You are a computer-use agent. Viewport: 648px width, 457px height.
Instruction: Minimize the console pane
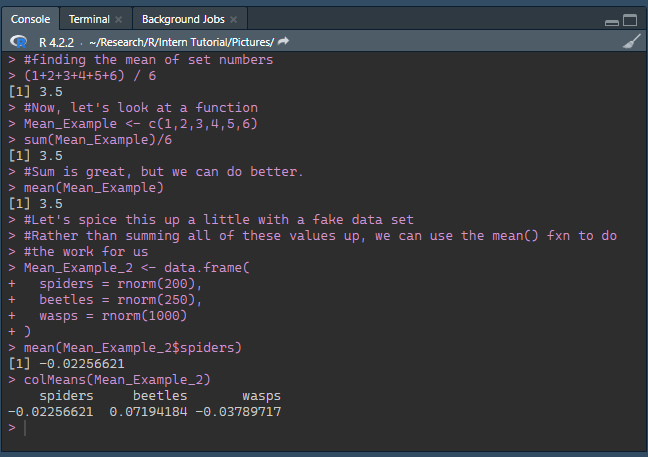[612, 20]
